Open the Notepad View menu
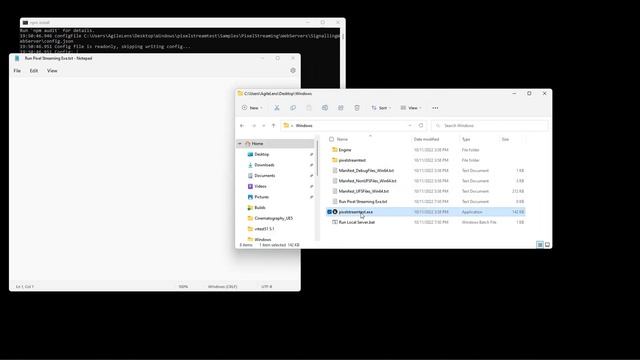Image resolution: width=640 pixels, height=360 pixels. click(52, 71)
